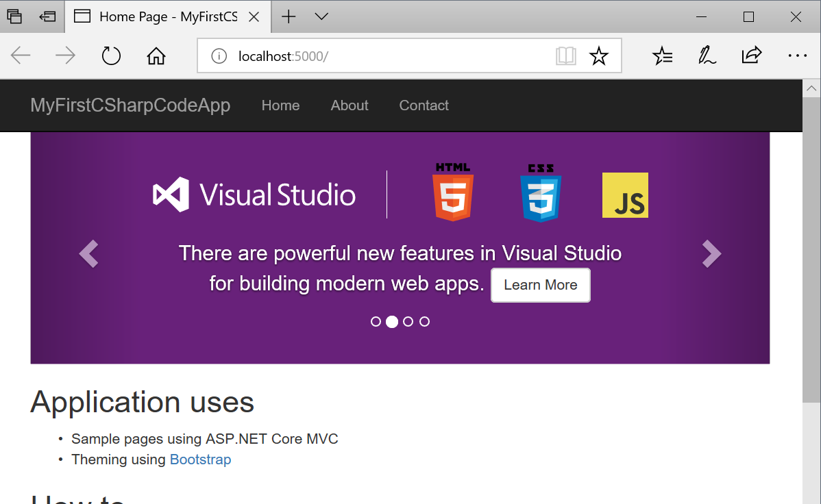Select second carousel indicator dot
This screenshot has width=821, height=504.
point(391,321)
